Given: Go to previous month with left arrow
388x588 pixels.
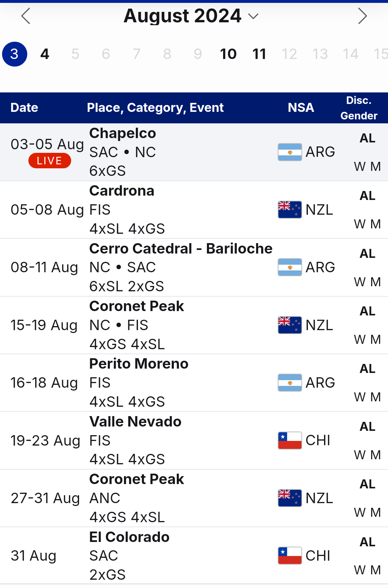Looking at the screenshot, I should pos(26,16).
